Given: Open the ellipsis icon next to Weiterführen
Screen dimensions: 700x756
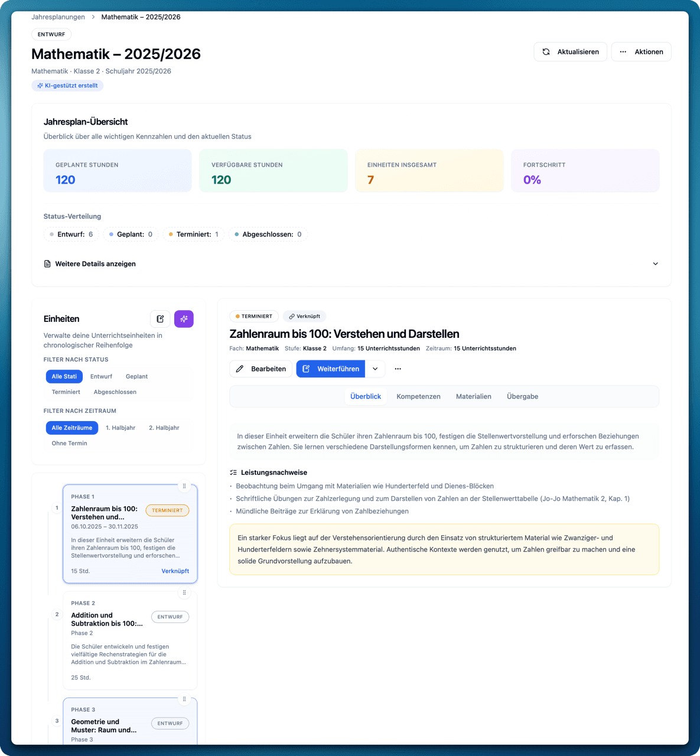Looking at the screenshot, I should [x=398, y=369].
